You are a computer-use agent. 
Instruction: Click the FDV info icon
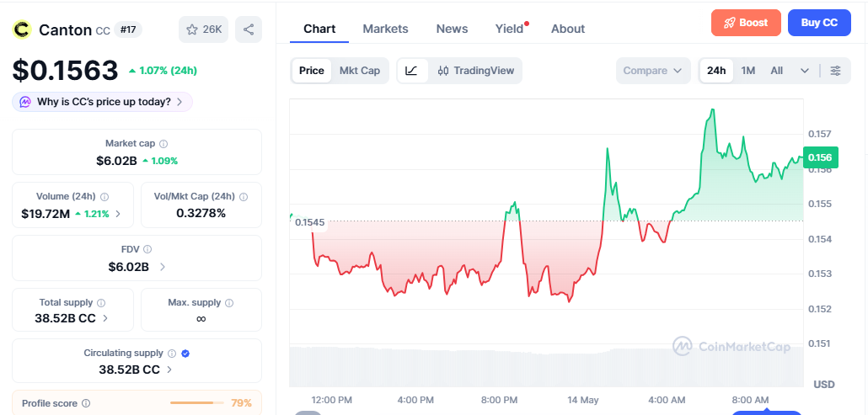click(147, 250)
